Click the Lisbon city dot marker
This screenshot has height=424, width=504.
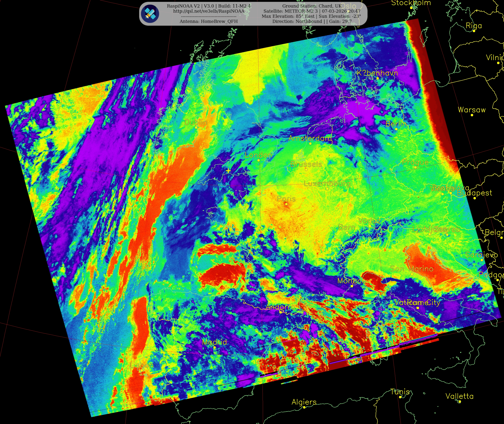(142, 370)
